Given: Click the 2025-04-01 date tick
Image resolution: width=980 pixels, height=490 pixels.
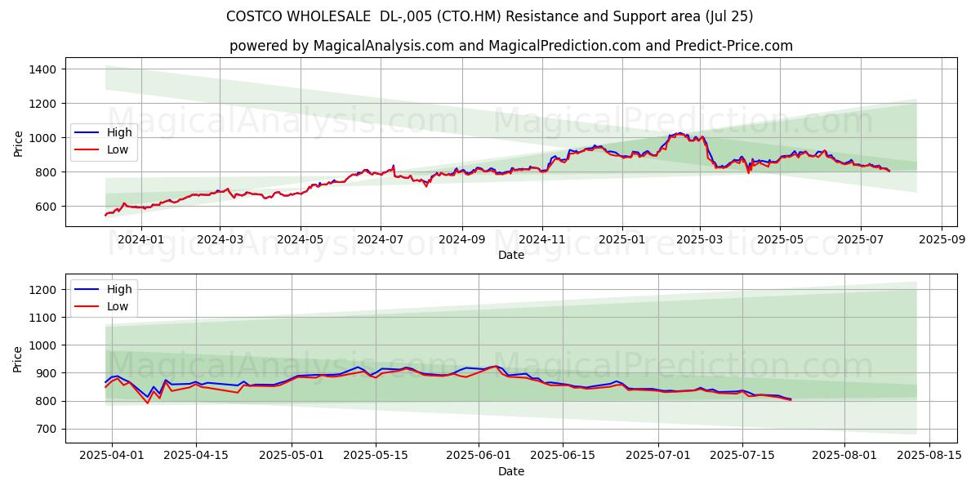Looking at the screenshot, I should pyautogui.click(x=112, y=455).
